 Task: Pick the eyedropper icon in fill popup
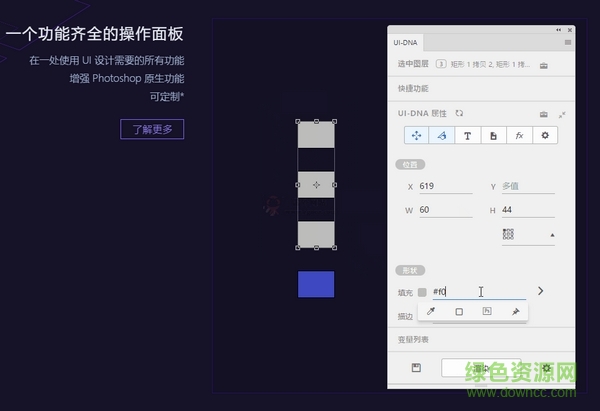[432, 312]
